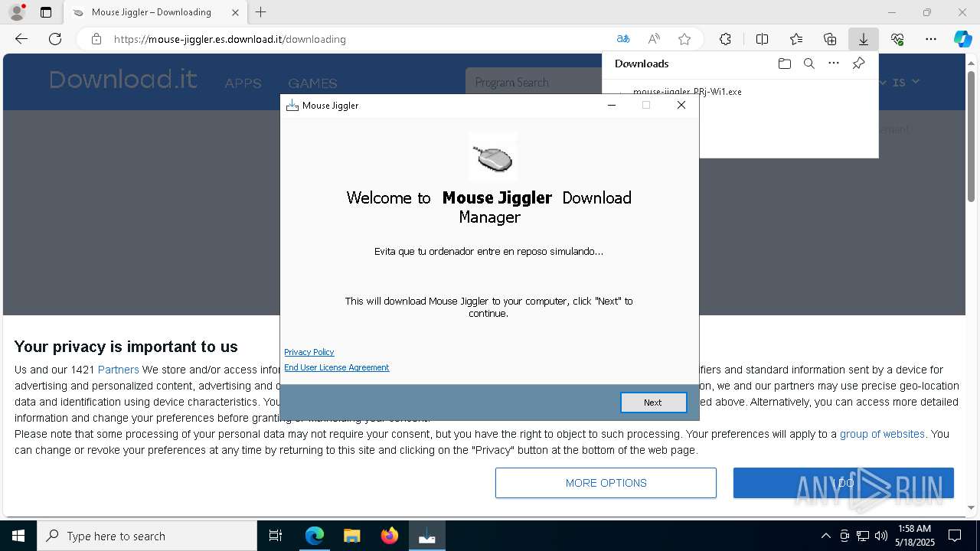The image size is (980, 551).
Task: Click the translate page icon
Action: pyautogui.click(x=623, y=39)
